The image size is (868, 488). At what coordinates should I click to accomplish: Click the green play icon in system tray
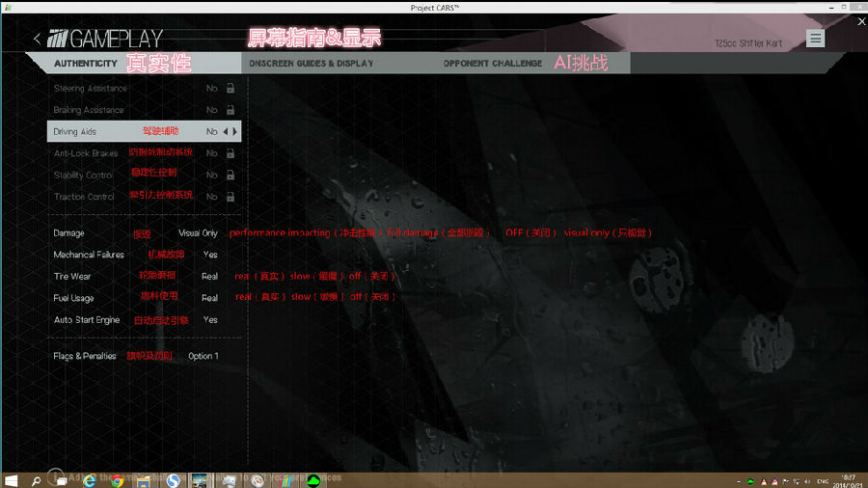tap(750, 482)
